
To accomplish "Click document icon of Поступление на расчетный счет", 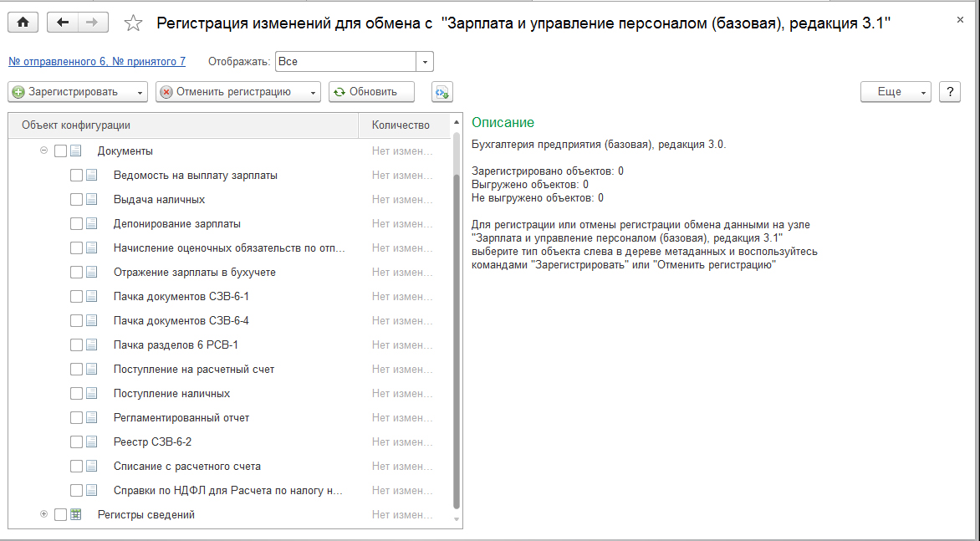I will (92, 370).
